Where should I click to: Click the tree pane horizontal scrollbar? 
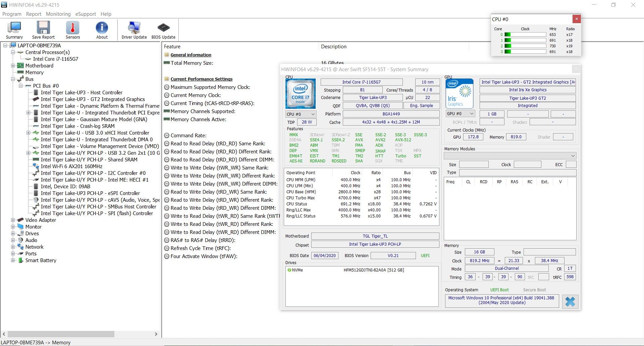[61, 334]
